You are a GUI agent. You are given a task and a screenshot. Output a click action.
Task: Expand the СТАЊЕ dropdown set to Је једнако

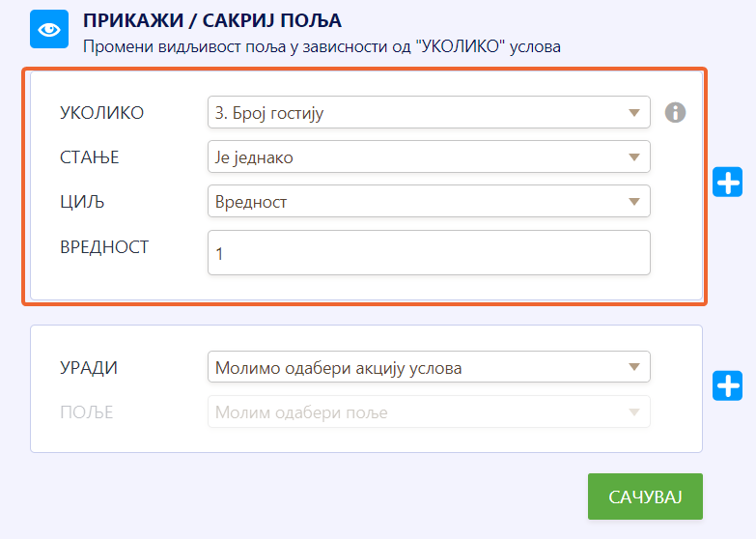click(x=429, y=156)
